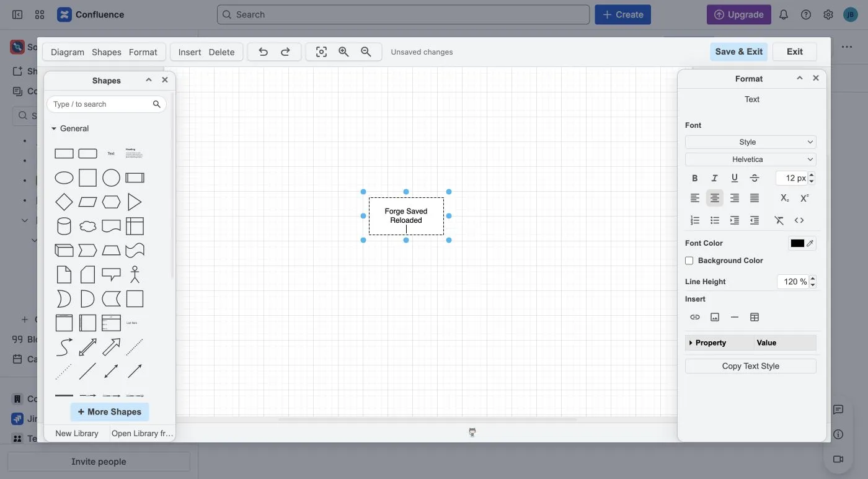Viewport: 868px width, 479px height.
Task: Clear formatting with the eraser-style icon
Action: (x=779, y=220)
